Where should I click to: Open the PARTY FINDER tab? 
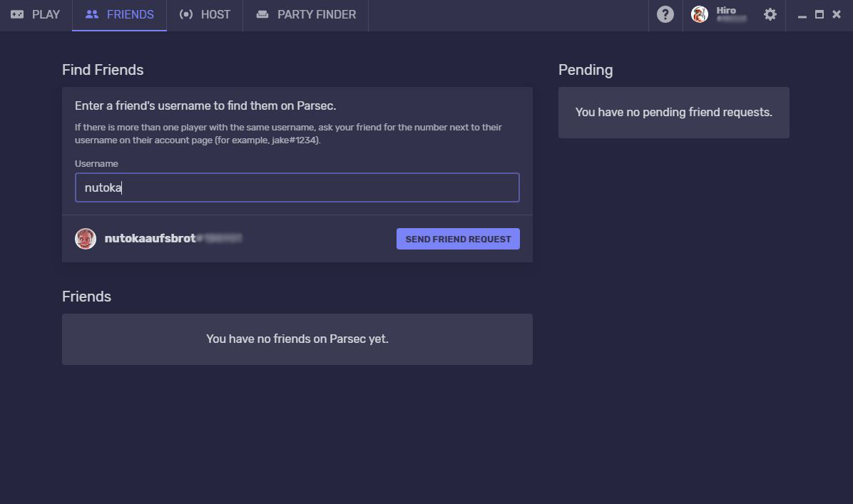(x=316, y=14)
